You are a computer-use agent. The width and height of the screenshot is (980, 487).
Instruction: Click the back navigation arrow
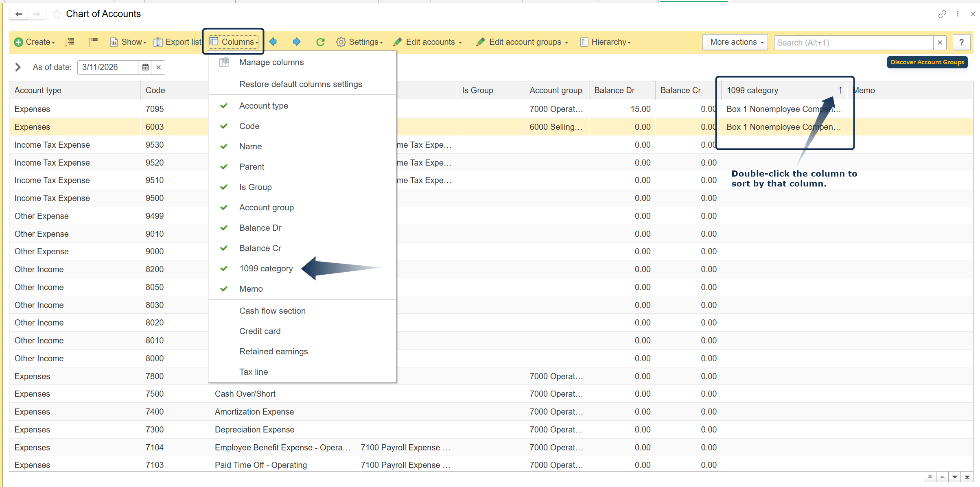point(19,14)
